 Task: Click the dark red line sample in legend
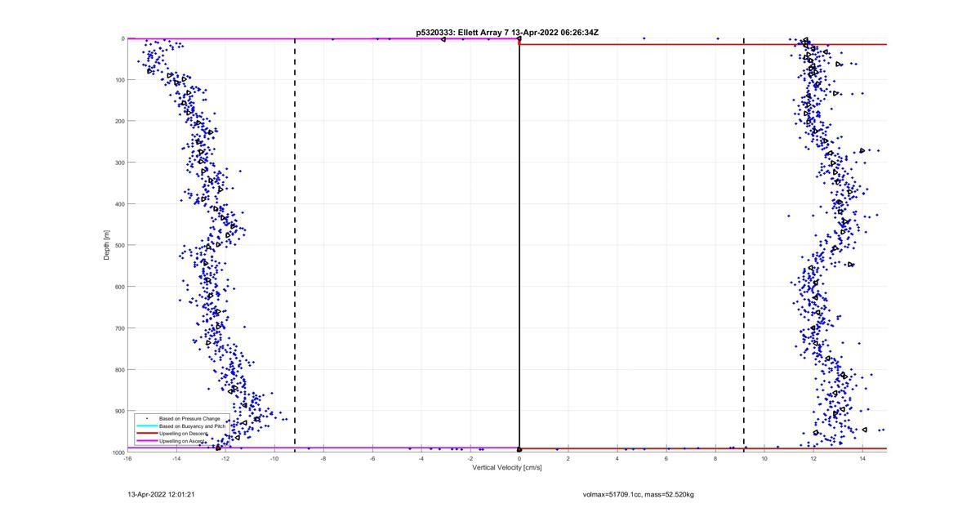146,434
